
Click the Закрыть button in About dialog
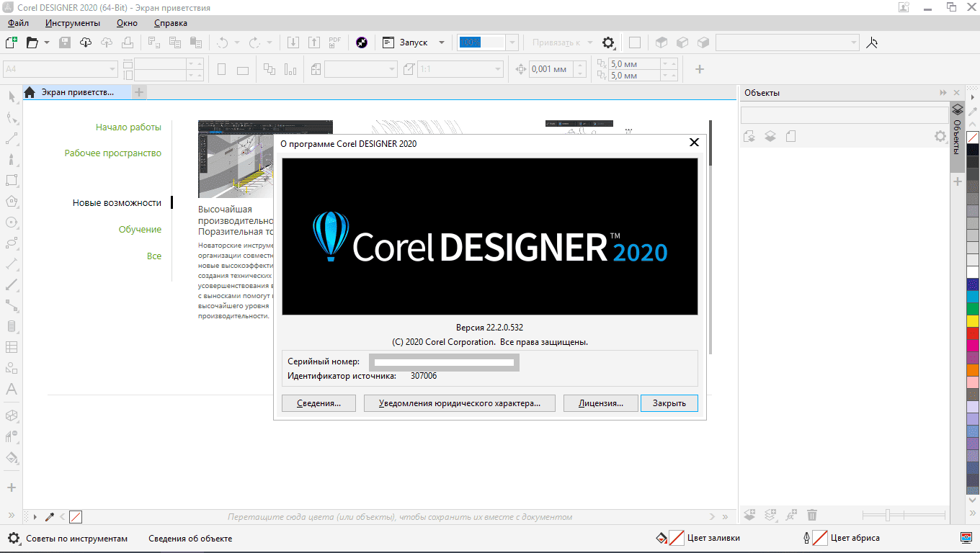(669, 403)
